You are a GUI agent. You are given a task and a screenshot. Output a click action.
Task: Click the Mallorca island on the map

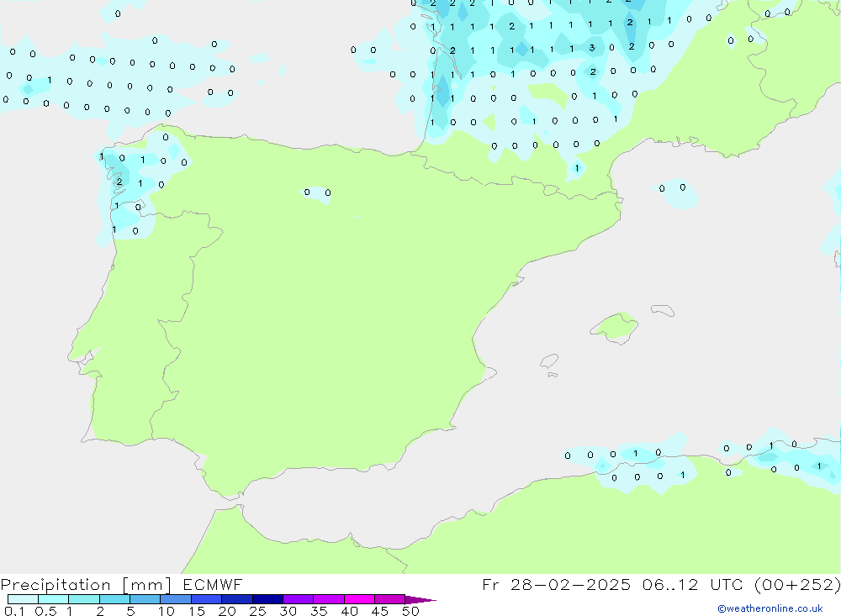click(615, 327)
